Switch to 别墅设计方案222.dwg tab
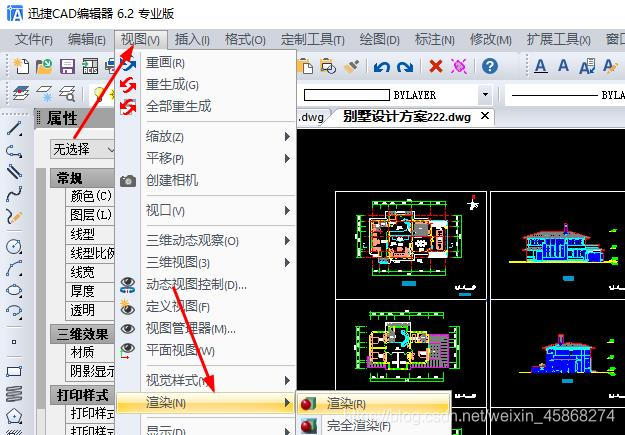 (x=407, y=117)
